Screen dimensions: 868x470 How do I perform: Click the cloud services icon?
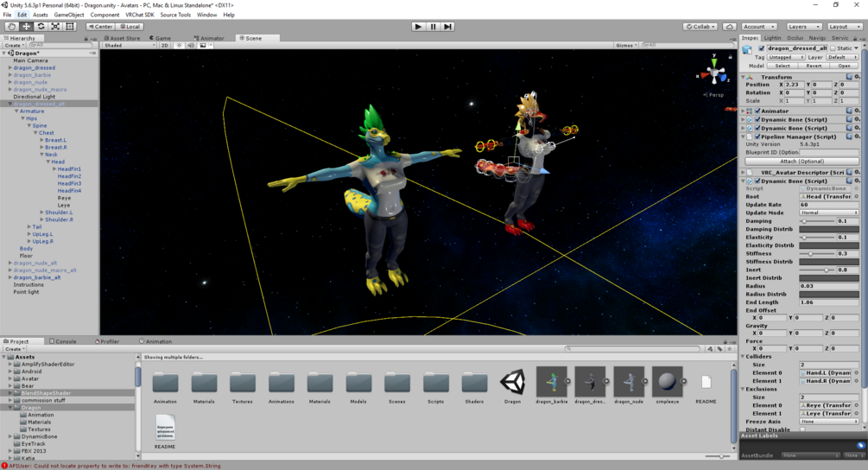[730, 27]
